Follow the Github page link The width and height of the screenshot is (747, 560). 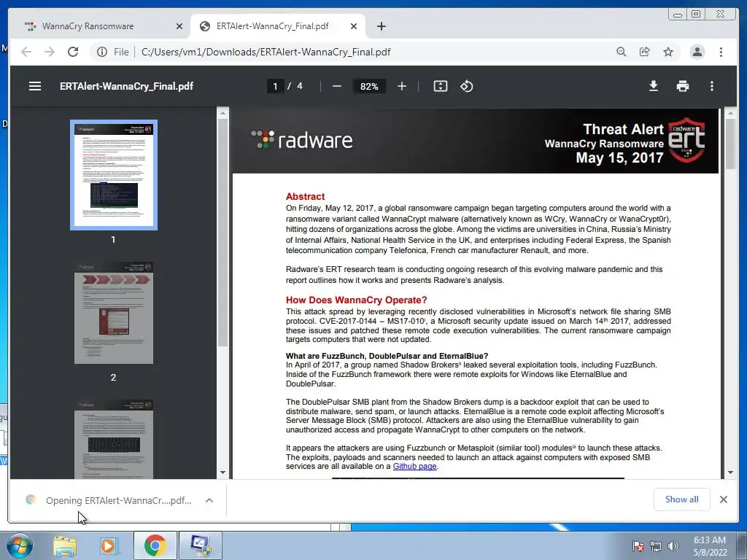coord(414,466)
